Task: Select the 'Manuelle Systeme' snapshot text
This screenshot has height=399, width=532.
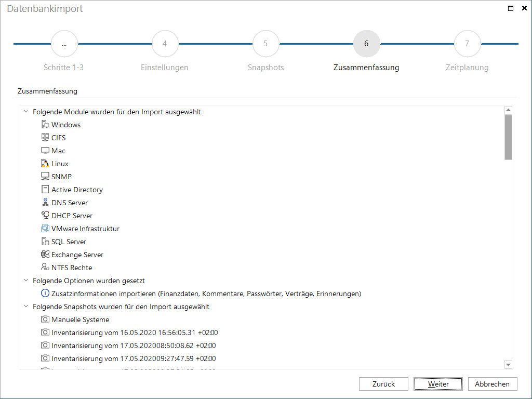Action: (81, 320)
